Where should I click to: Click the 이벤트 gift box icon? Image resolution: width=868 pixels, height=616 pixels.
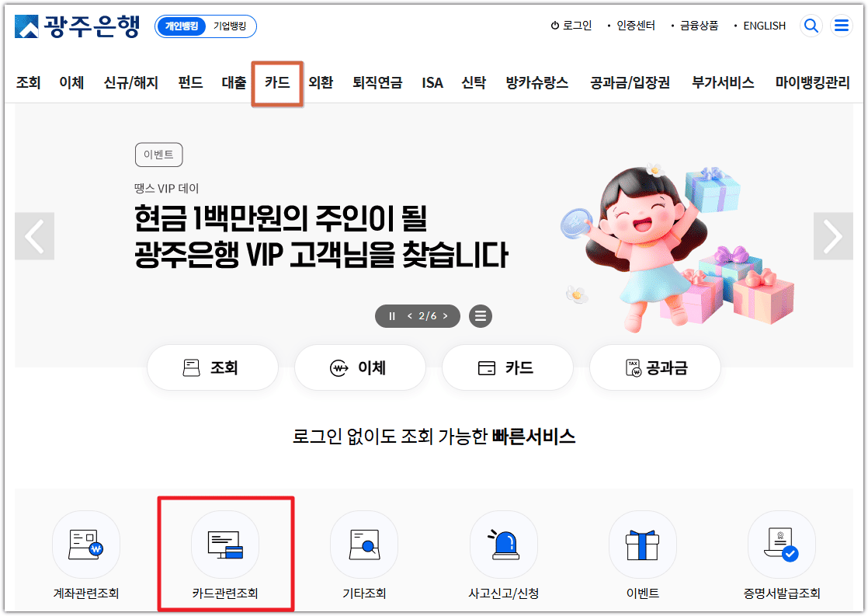pyautogui.click(x=642, y=545)
